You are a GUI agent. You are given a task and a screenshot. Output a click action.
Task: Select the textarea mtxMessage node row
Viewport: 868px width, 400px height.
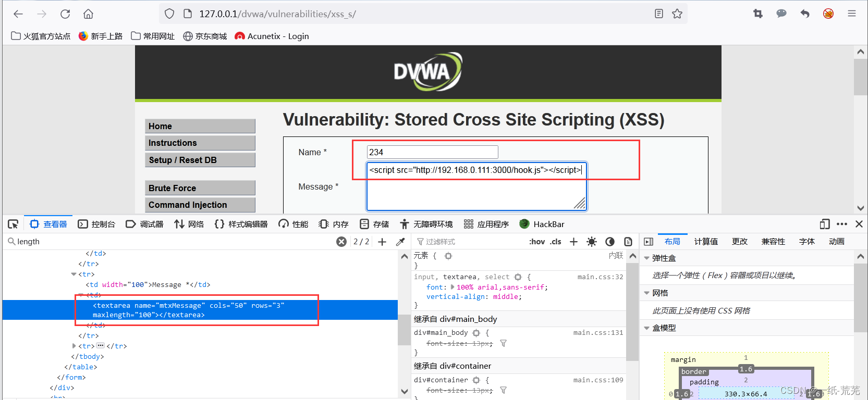pyautogui.click(x=200, y=310)
